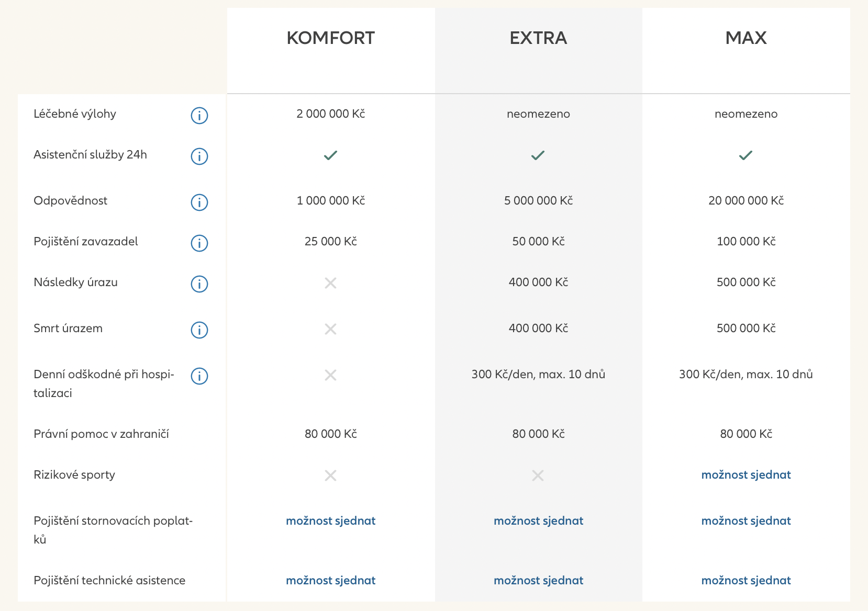Open info for Asistenční služby 24h
This screenshot has height=611, width=868.
[x=199, y=156]
